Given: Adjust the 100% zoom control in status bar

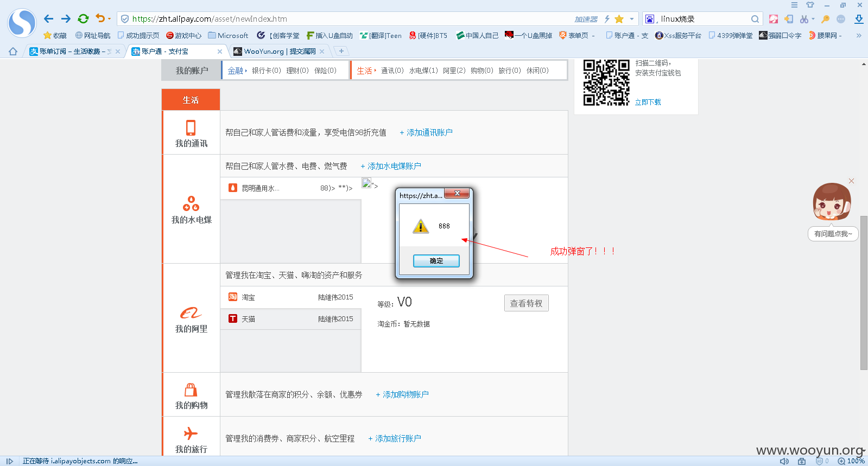Looking at the screenshot, I should coord(851,461).
